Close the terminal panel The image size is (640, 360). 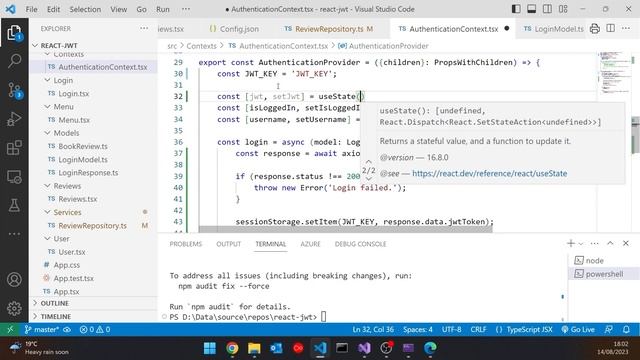[626, 243]
